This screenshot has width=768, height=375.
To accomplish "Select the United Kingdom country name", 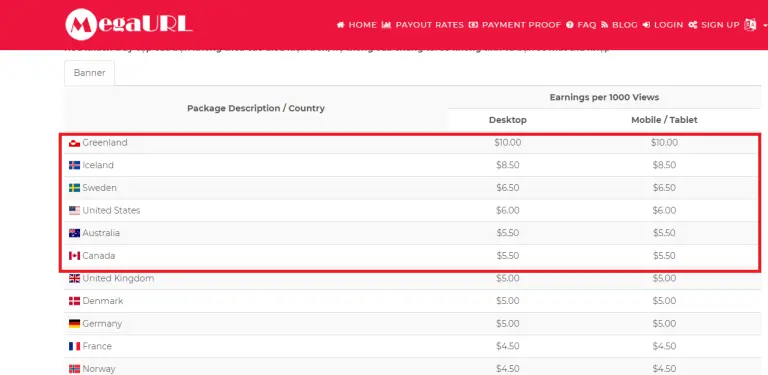I will [x=118, y=278].
